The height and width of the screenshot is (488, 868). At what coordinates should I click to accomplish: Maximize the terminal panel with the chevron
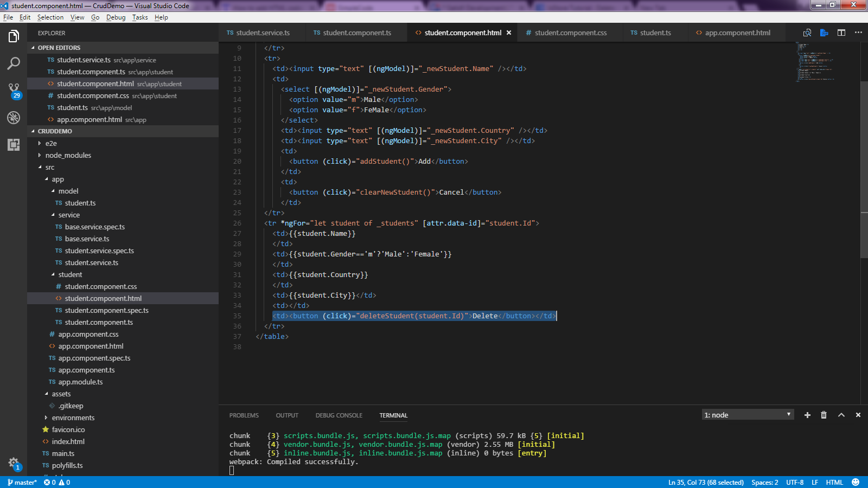pos(841,415)
